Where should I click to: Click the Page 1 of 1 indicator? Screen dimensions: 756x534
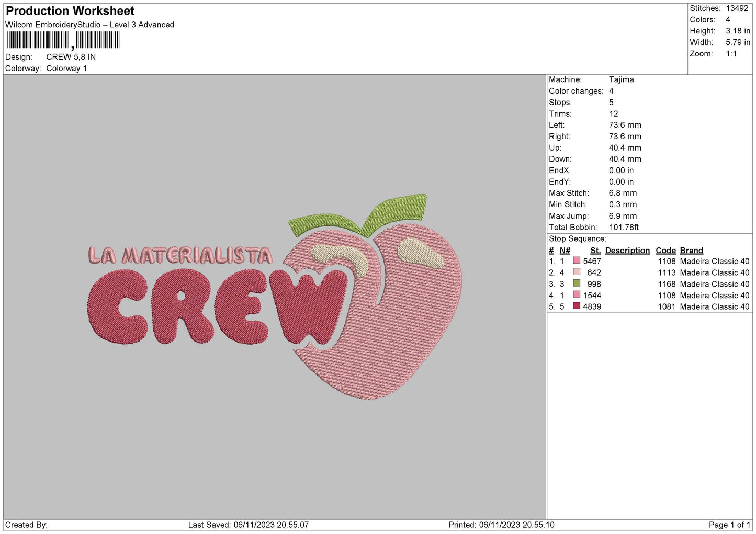(729, 525)
